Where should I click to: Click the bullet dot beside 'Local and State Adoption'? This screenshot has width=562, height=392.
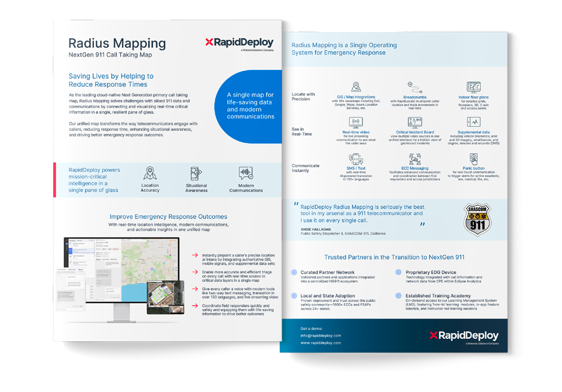(294, 296)
